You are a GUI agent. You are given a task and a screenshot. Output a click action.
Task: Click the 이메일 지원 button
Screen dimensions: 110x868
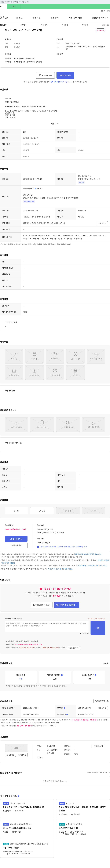(x=16, y=545)
